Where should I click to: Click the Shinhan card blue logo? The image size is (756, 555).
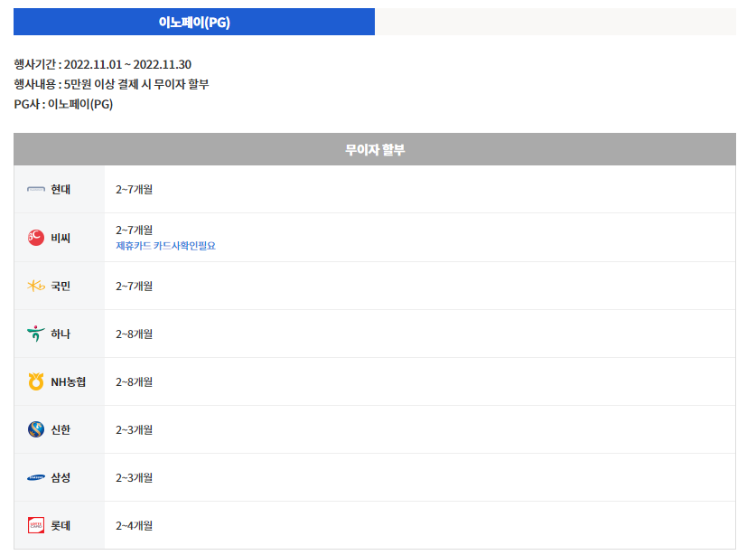[36, 429]
